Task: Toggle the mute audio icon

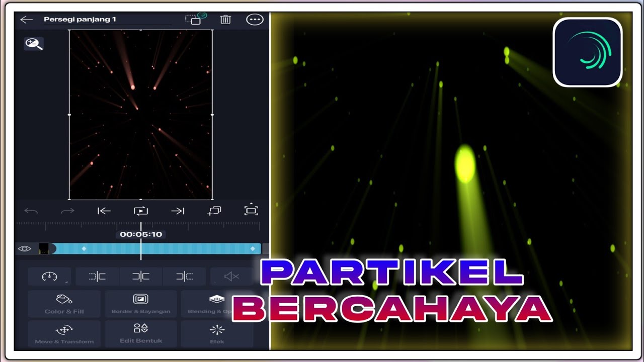Action: coord(231,277)
